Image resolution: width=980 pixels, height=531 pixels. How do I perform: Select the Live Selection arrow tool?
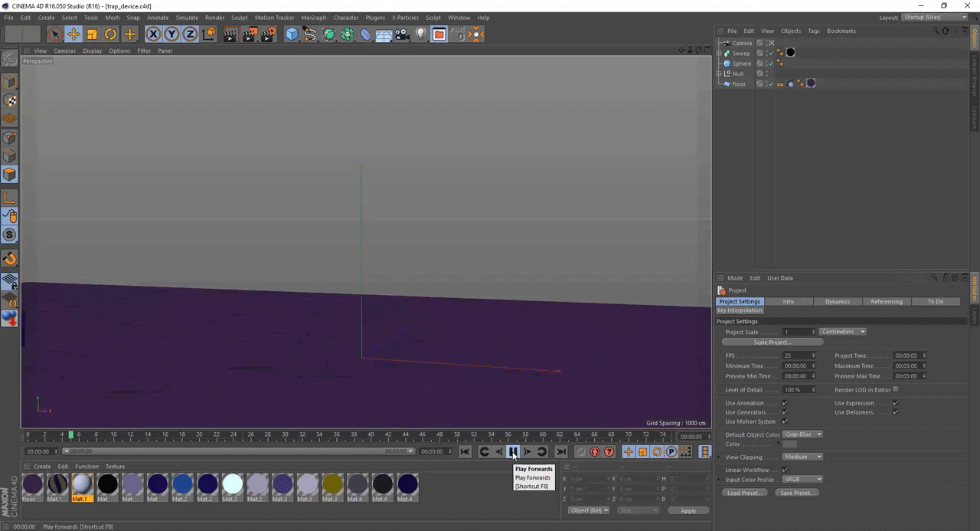pyautogui.click(x=55, y=34)
